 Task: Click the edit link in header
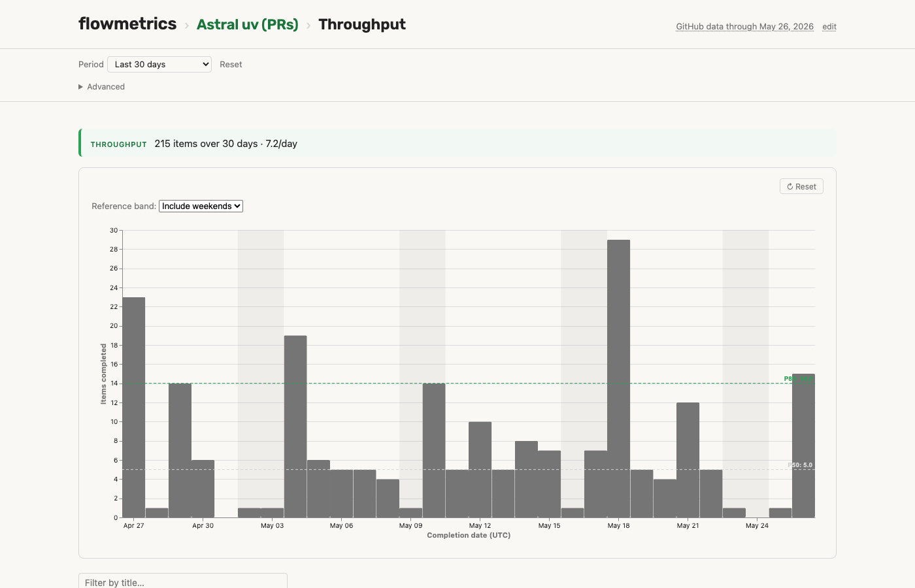(829, 27)
